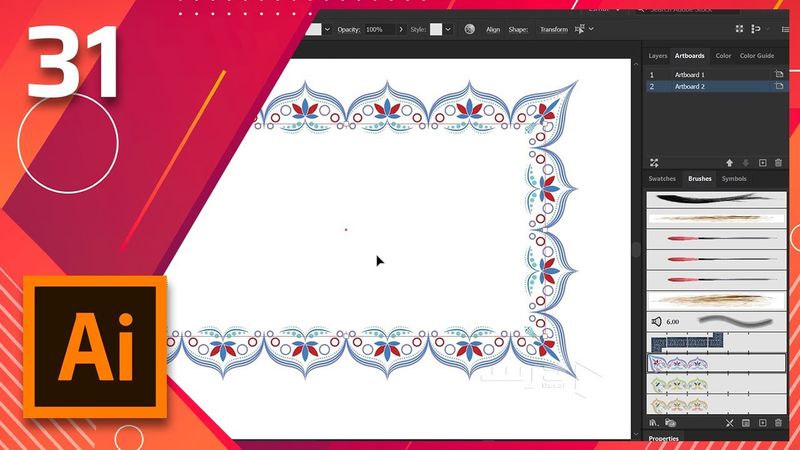Open the Brush Libraries menu icon
The width and height of the screenshot is (800, 450).
click(x=654, y=422)
